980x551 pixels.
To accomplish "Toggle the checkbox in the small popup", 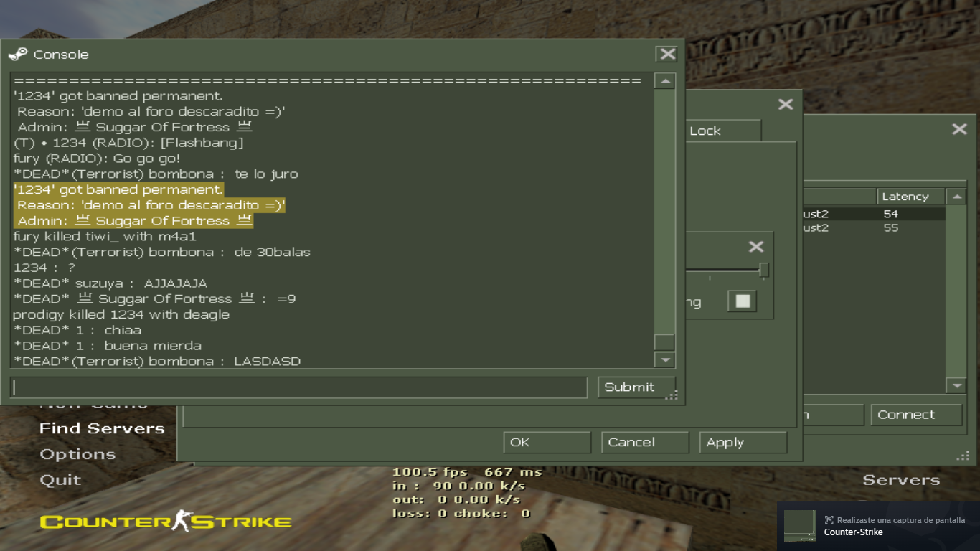I will click(x=743, y=301).
